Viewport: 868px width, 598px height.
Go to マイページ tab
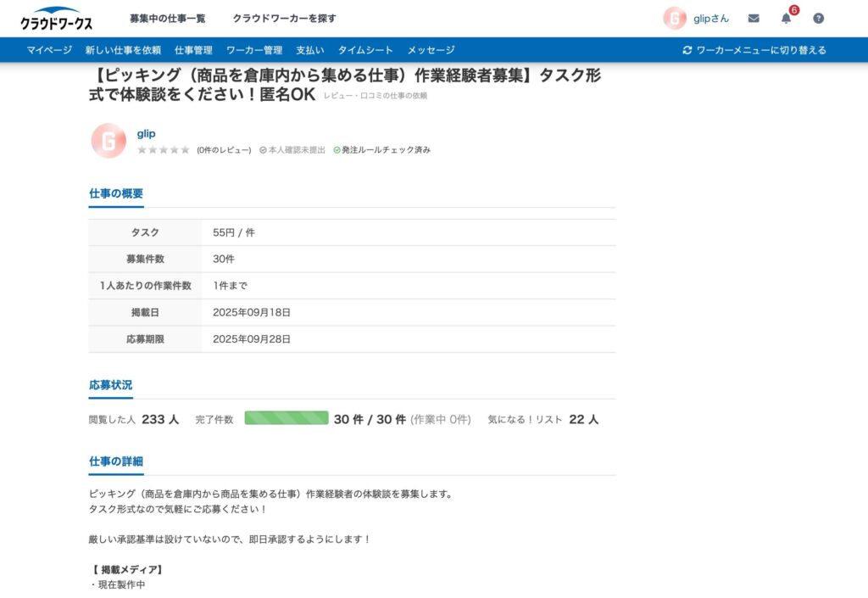pos(49,50)
